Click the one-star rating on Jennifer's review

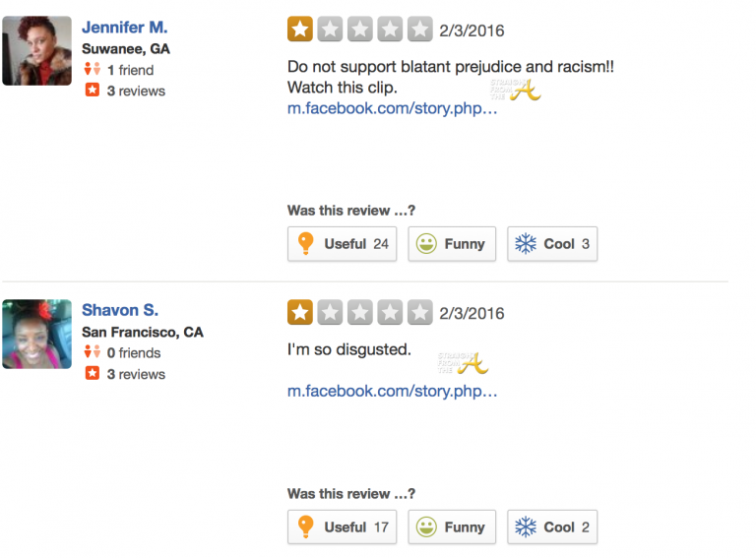point(299,30)
